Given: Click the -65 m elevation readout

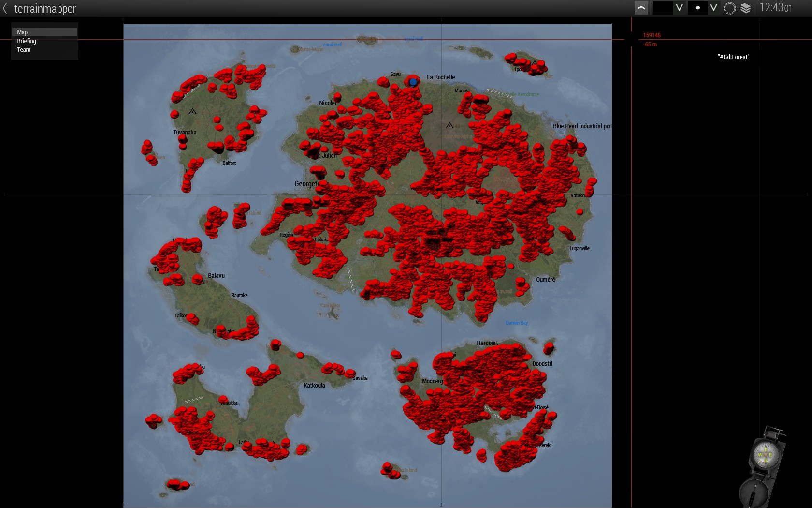Looking at the screenshot, I should pos(650,45).
